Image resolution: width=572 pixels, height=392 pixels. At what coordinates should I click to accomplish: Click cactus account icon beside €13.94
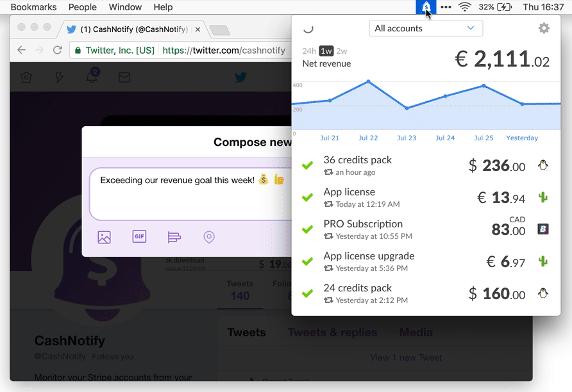[543, 197]
